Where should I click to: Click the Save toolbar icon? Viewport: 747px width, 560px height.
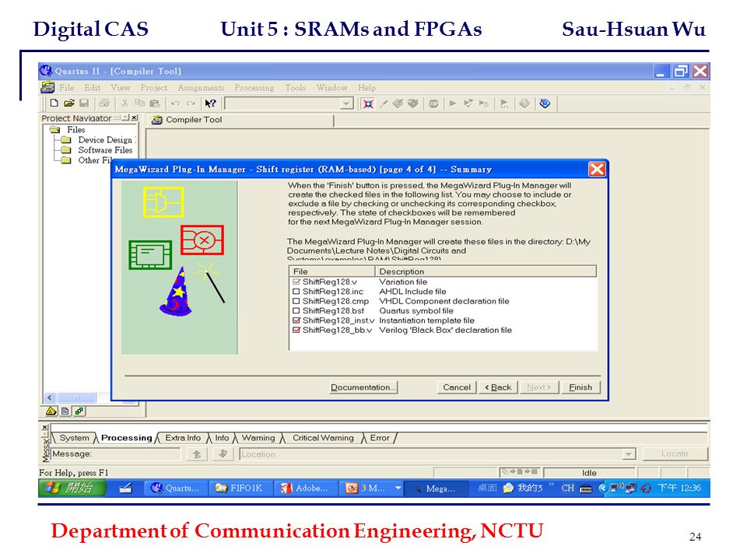pos(84,103)
